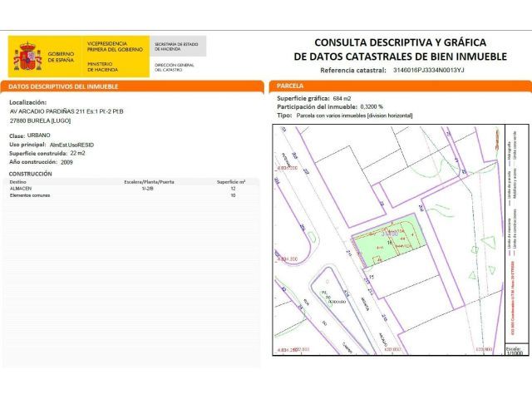532x399 pixels.
Task: Select '27880 BURELA [LUGO]' text
Action: (x=40, y=121)
